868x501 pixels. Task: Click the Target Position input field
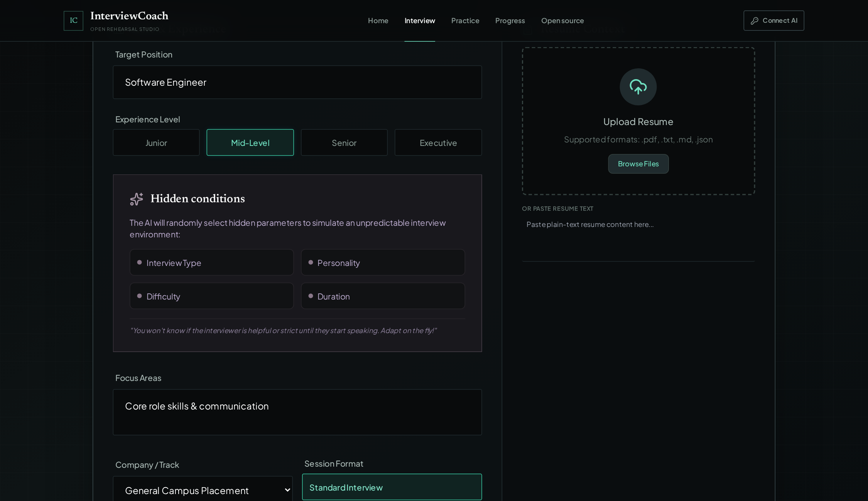click(297, 82)
